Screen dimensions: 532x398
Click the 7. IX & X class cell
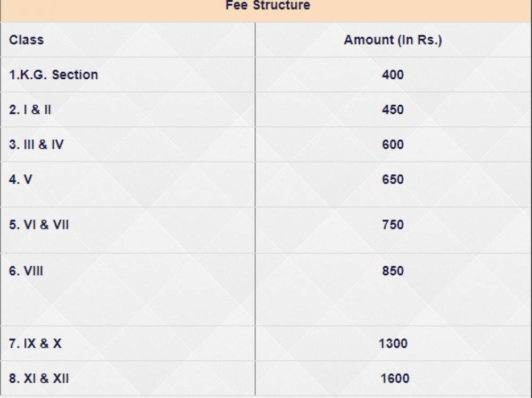coord(35,344)
